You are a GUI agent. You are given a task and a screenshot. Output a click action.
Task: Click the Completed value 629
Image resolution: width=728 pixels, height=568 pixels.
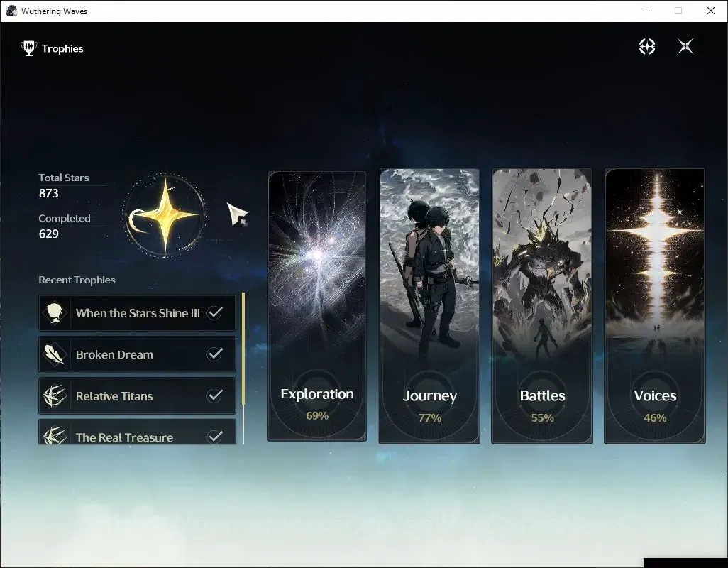click(x=49, y=234)
